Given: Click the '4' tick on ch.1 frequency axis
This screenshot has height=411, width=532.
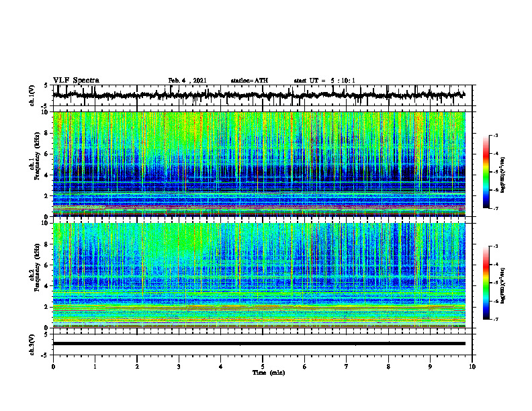Looking at the screenshot, I should 46,175.
